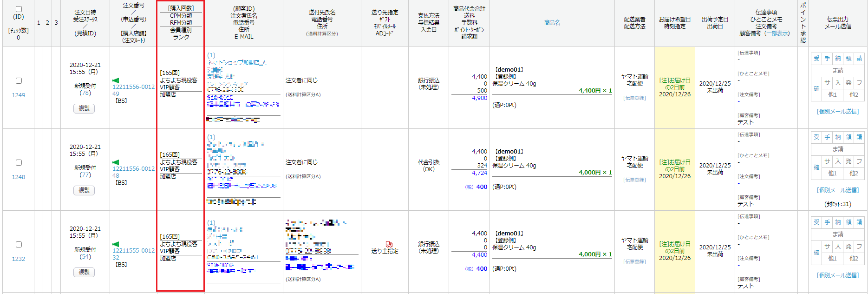The image size is (868, 294).
Task: Click the 納 slip button in row 1248
Action: [x=838, y=137]
